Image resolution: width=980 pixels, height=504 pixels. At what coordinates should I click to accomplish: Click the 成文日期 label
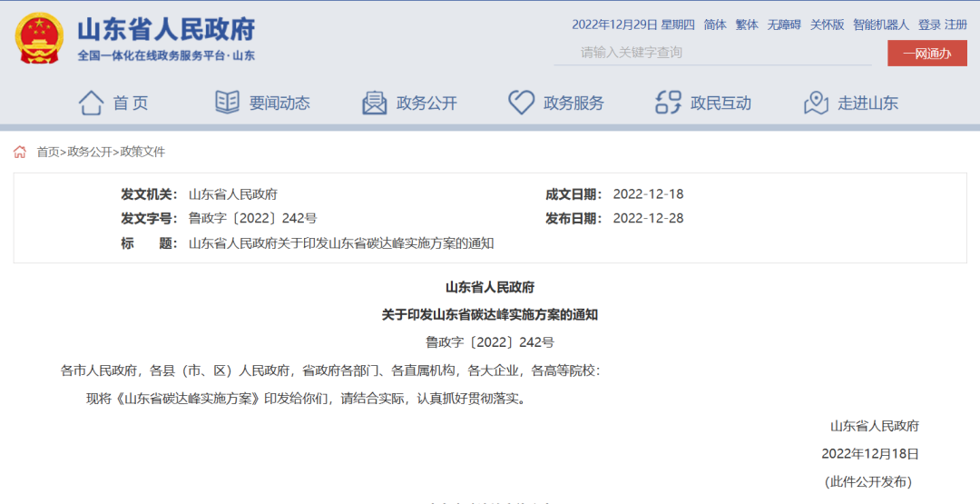tap(573, 193)
